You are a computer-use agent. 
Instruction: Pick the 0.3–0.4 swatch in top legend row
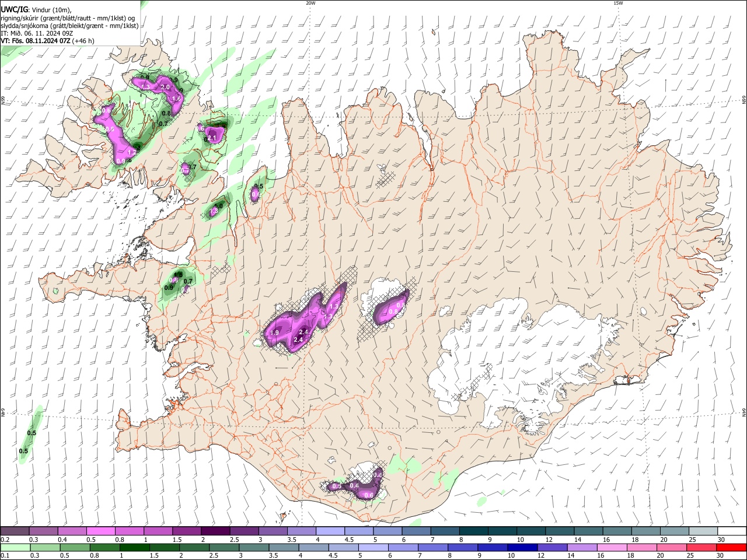pyautogui.click(x=43, y=531)
